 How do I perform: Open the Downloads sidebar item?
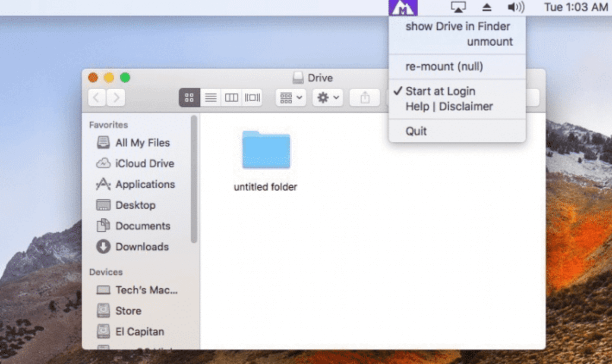coord(142,247)
